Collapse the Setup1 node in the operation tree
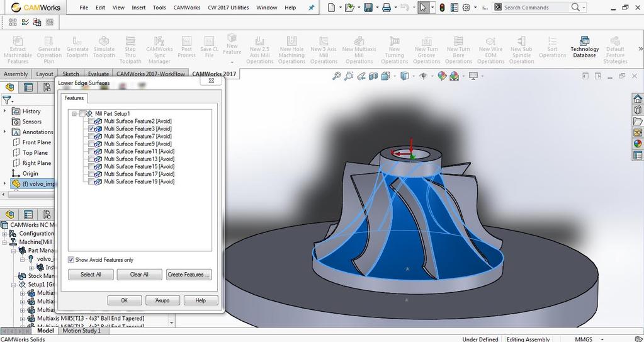 click(x=14, y=285)
